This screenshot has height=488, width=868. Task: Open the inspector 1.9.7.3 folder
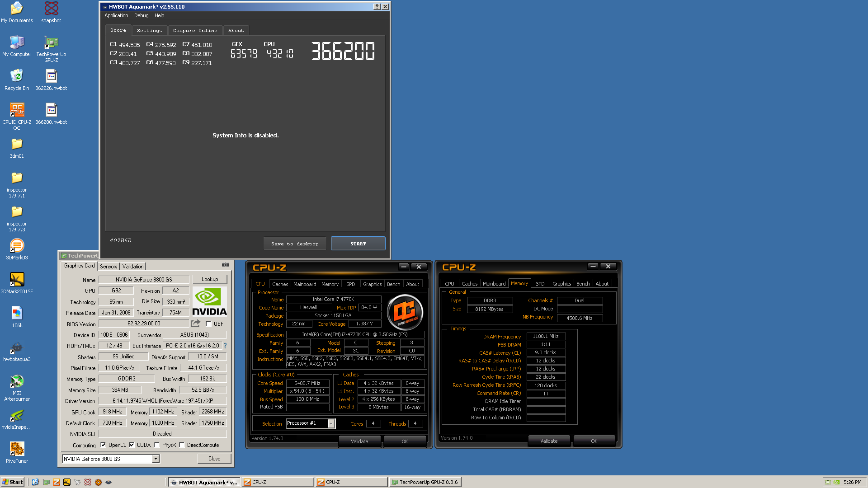[x=17, y=211]
